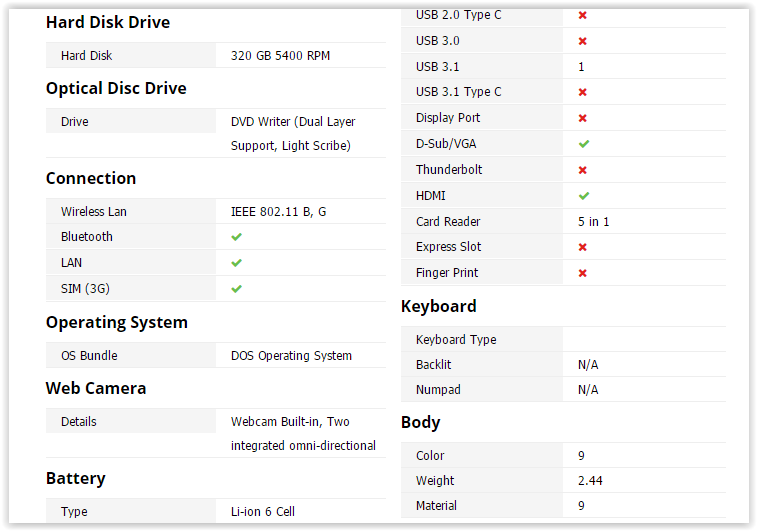Click the Card Reader 5 in 1 value
Image resolution: width=757 pixels, height=531 pixels.
pos(594,222)
